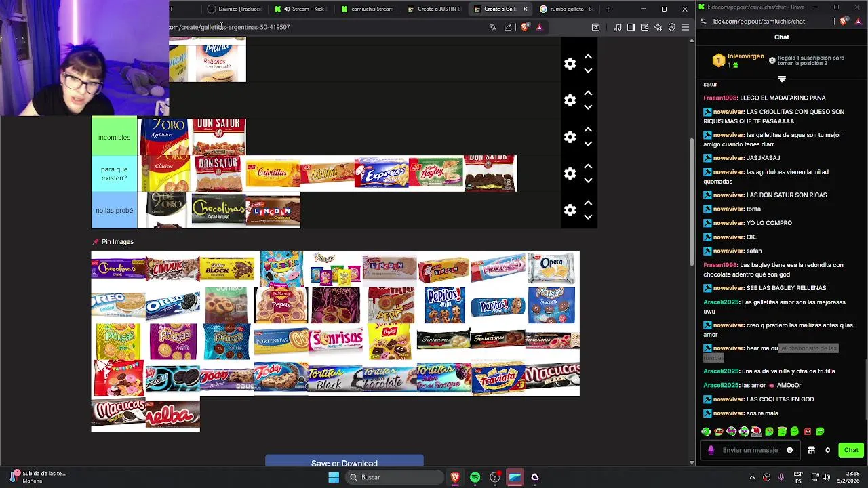Open the music note media control icon
868x488 pixels.
tap(617, 27)
